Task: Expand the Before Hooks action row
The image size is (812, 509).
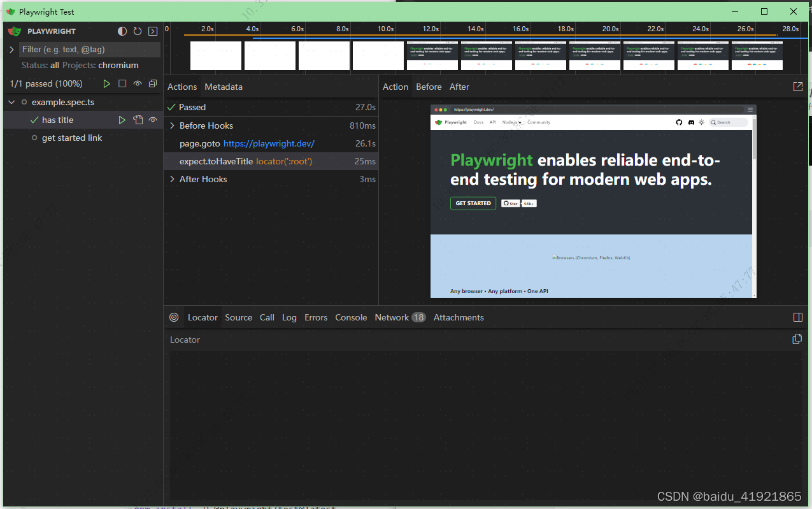Action: (x=271, y=125)
